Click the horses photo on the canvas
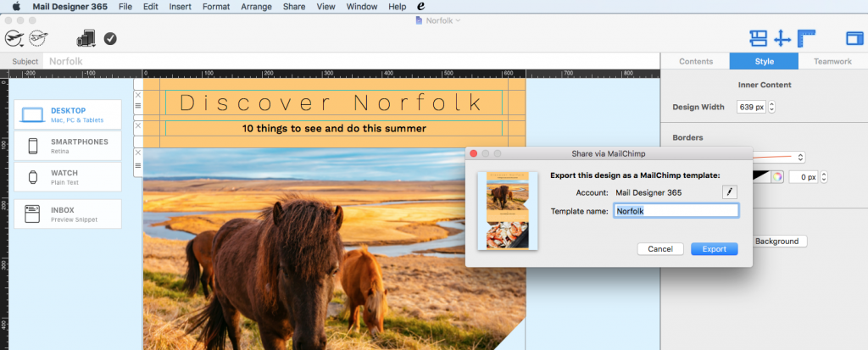This screenshot has height=350, width=868. coord(334,248)
